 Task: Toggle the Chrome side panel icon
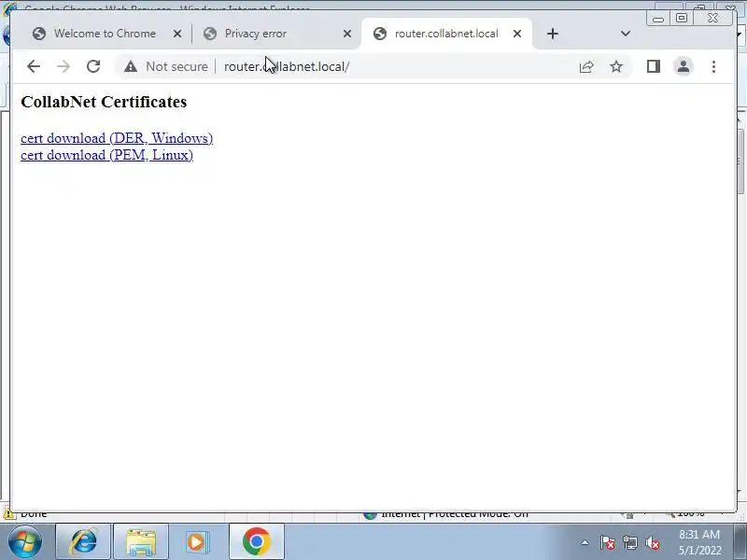[654, 66]
